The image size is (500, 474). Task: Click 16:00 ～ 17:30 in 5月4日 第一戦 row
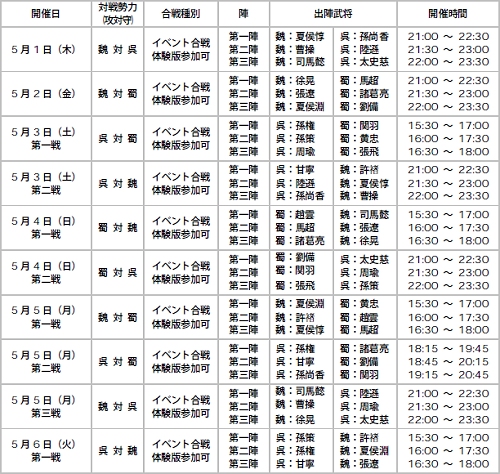[x=448, y=228]
